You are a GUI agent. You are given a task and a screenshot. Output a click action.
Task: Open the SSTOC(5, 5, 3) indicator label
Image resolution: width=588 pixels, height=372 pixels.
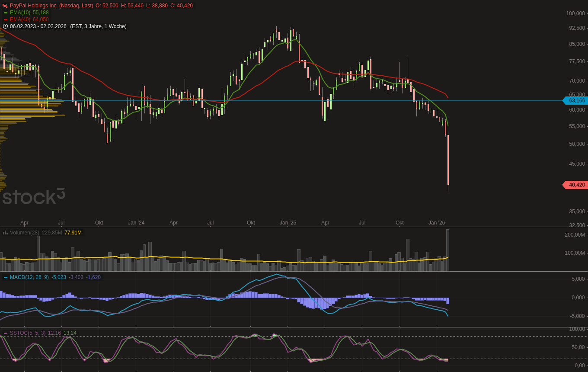point(28,333)
